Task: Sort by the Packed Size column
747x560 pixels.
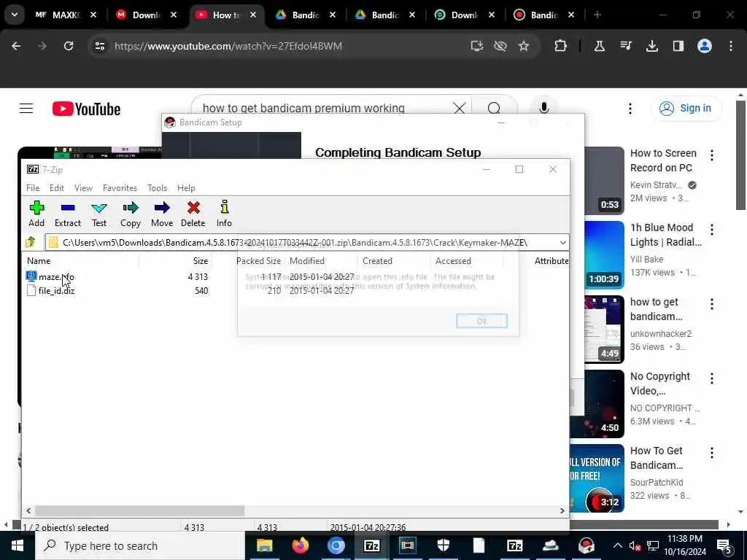Action: pyautogui.click(x=258, y=261)
